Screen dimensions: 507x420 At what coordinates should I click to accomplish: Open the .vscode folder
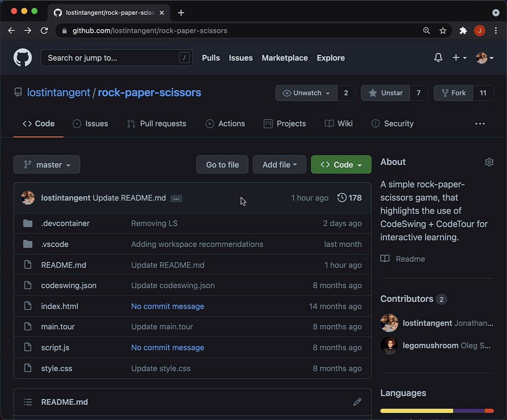(55, 244)
